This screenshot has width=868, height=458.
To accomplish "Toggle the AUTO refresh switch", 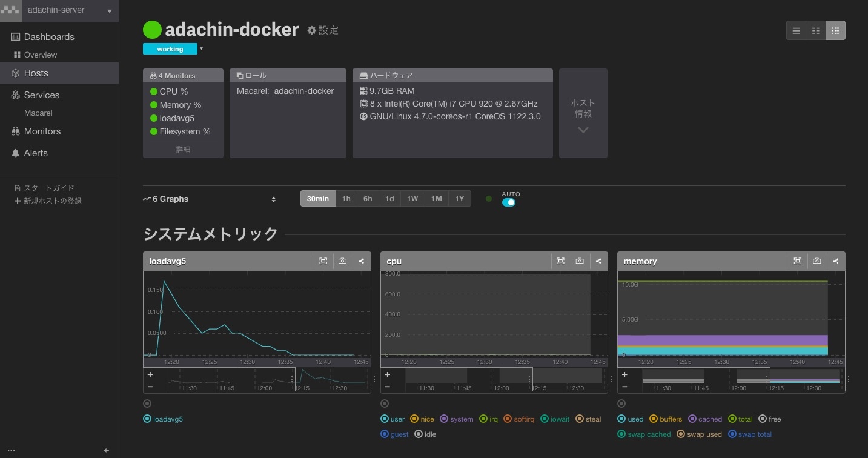I will coord(509,202).
